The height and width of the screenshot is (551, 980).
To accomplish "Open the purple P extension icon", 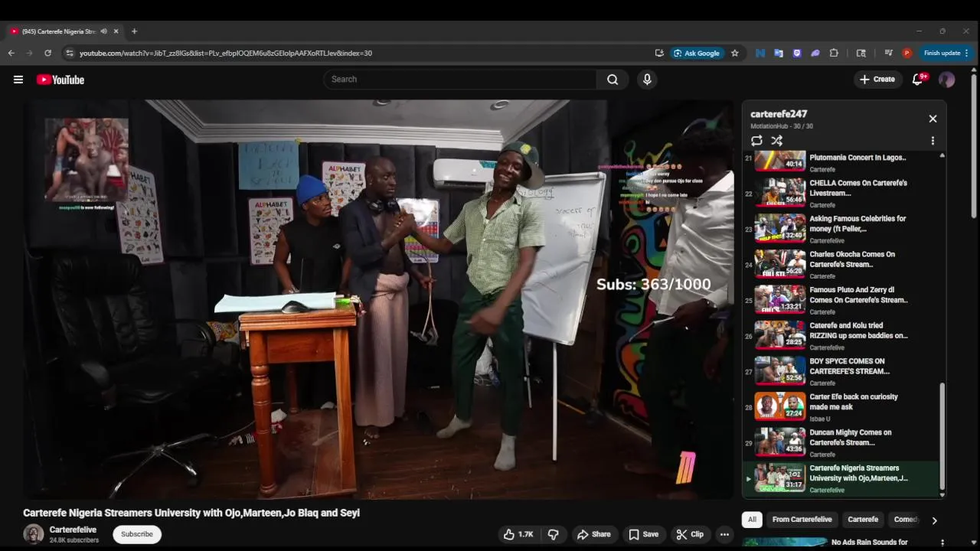I will (797, 53).
